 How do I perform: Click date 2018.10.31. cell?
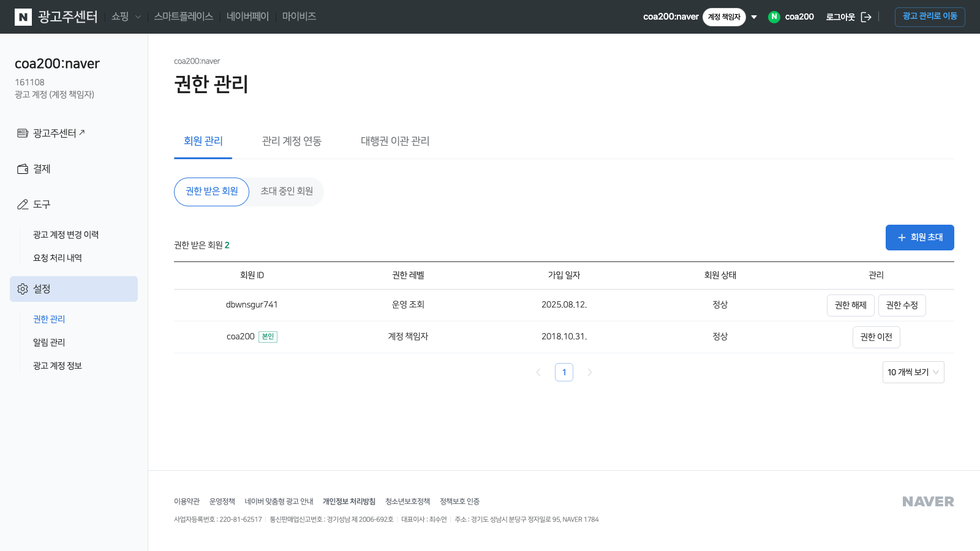[x=564, y=337]
